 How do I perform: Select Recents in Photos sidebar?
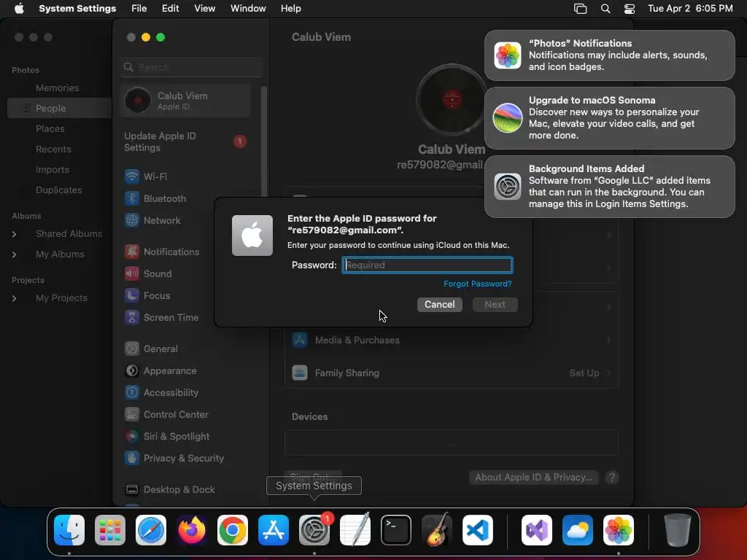(x=53, y=149)
